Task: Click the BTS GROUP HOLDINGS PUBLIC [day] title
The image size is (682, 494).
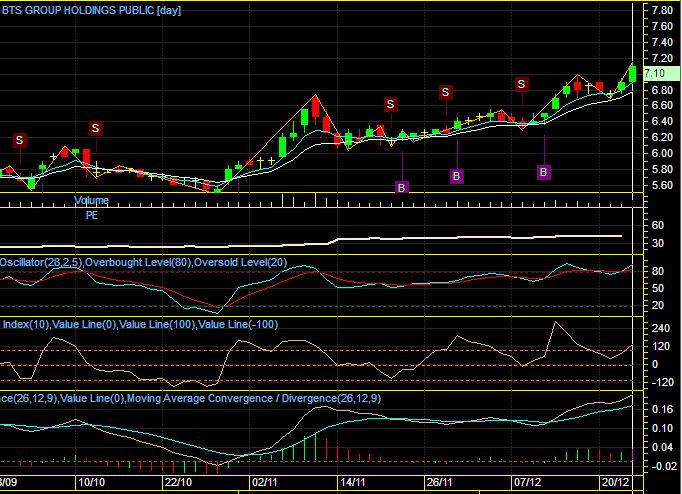Action: pos(91,10)
